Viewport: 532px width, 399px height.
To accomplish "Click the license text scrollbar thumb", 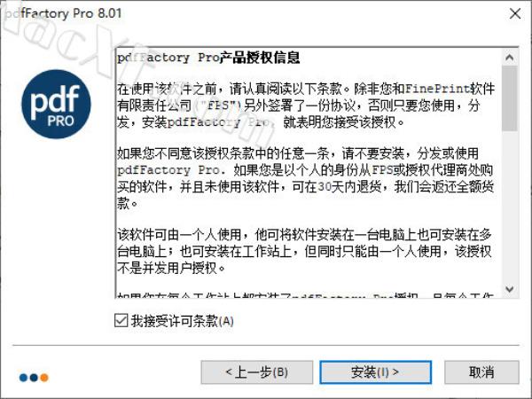I will coord(509,98).
